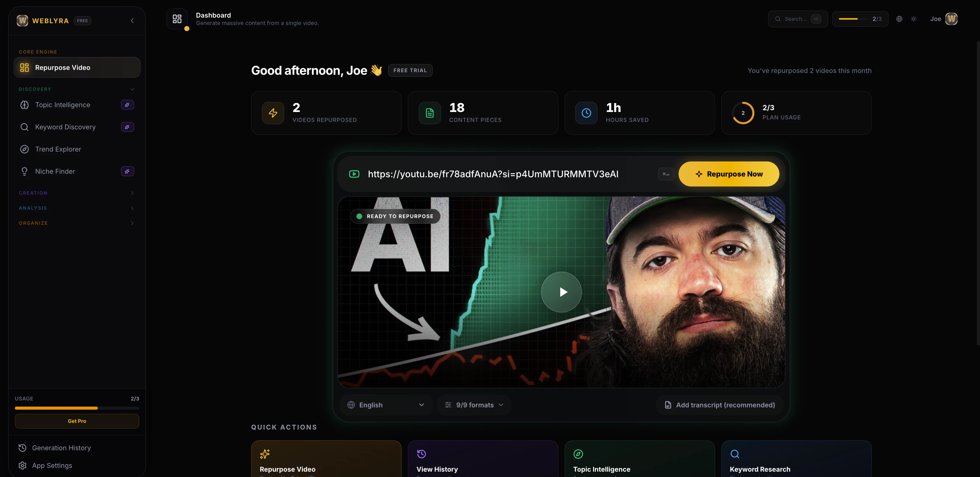Click the globe language icon in header

(899, 19)
